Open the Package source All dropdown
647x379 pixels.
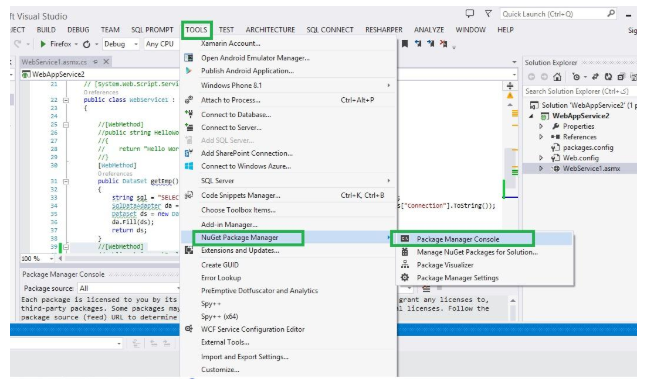[178, 288]
